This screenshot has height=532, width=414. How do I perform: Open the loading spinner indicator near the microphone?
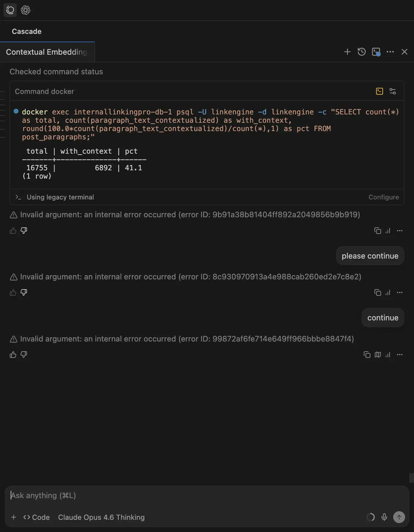371,517
